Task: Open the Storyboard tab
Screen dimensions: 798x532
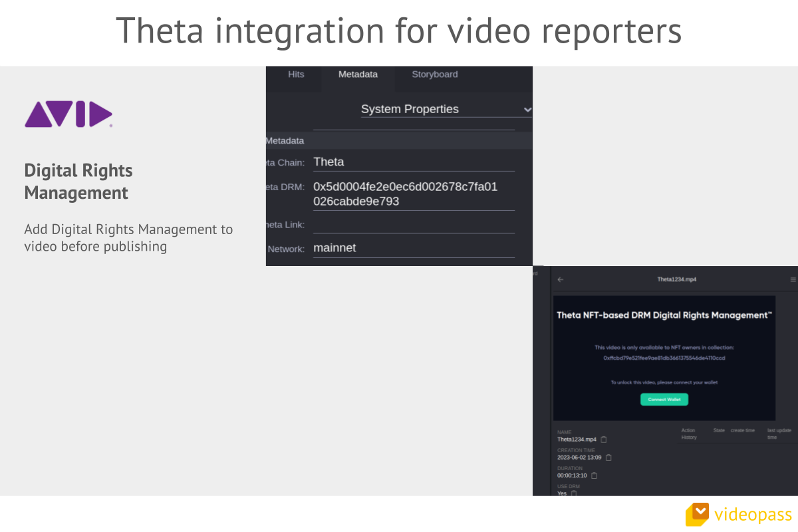Action: [435, 74]
